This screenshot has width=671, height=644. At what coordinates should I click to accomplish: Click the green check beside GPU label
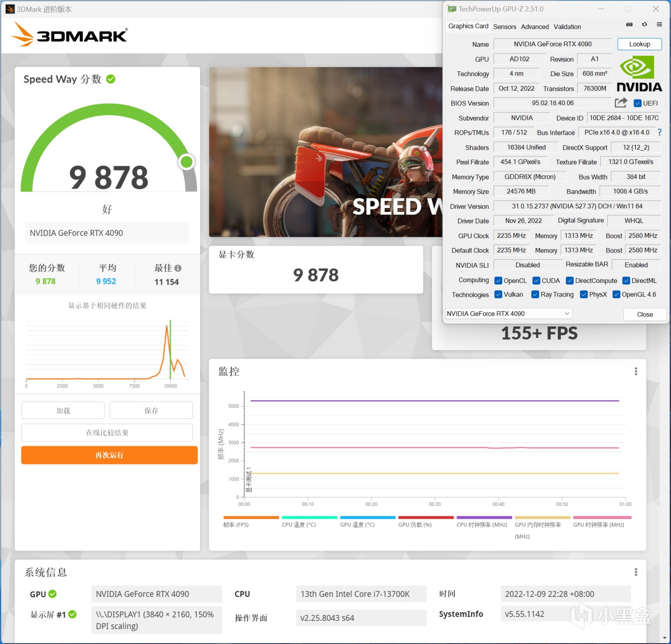(52, 594)
